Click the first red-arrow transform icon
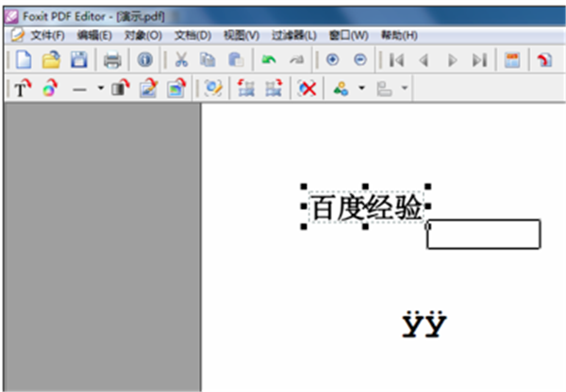 (246, 89)
